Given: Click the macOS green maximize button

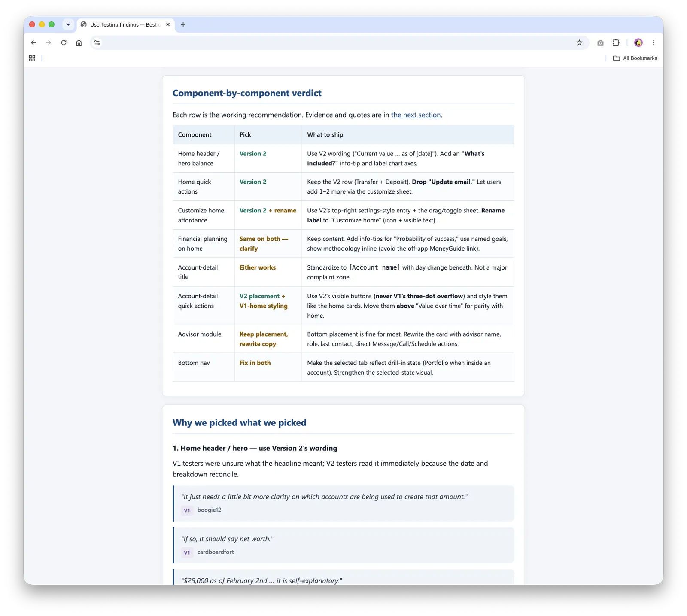Looking at the screenshot, I should pos(52,24).
